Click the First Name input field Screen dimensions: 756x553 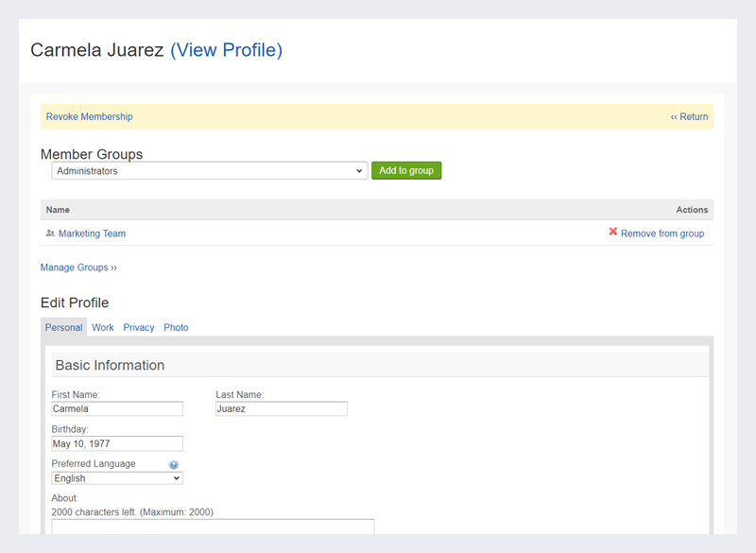coord(117,409)
